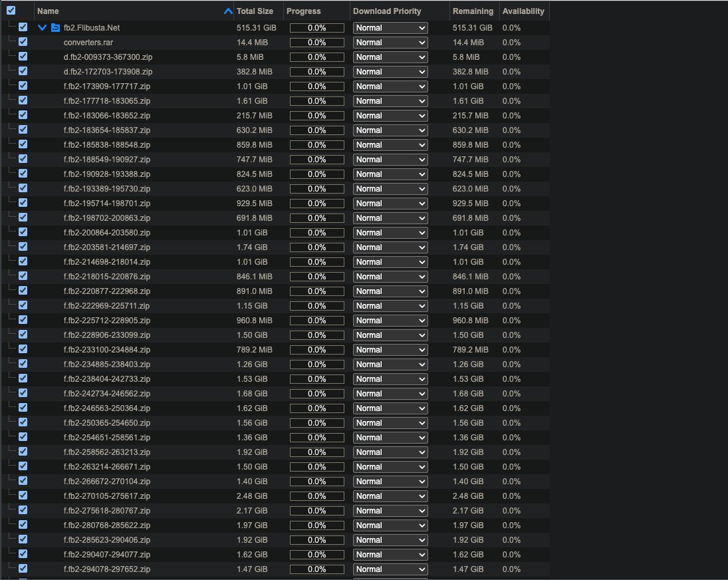Open priority dropdown for f.fb2-258562-263213.zip
Viewport: 728px width, 580px height.
390,452
